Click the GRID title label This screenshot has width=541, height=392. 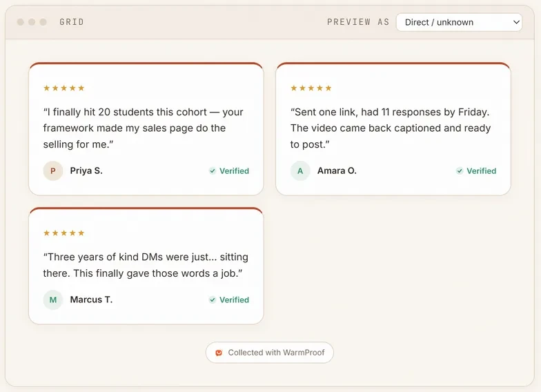point(72,22)
